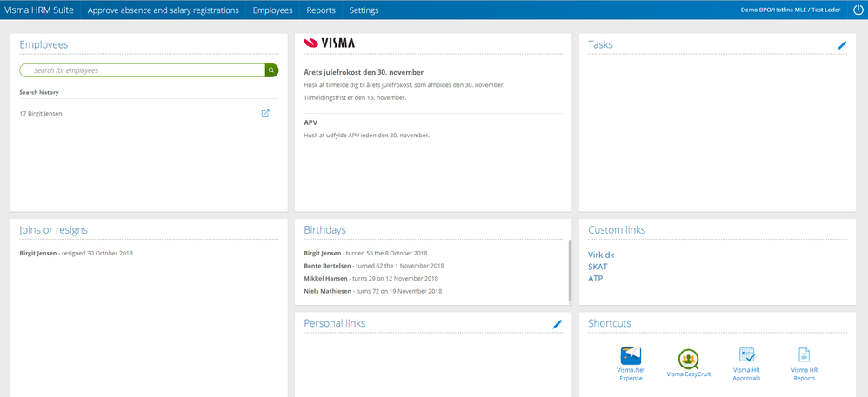
Task: Edit Personal links with the pencil icon
Action: pos(558,324)
